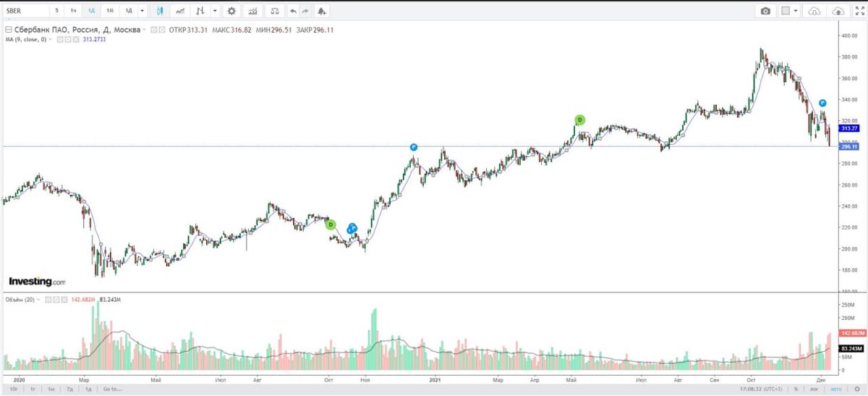The width and height of the screenshot is (868, 396).
Task: Undo the last chart action
Action: tap(292, 11)
